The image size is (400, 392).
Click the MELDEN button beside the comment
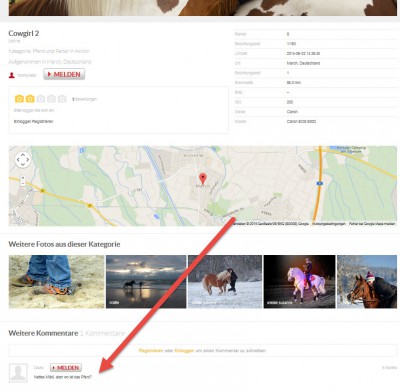66,367
